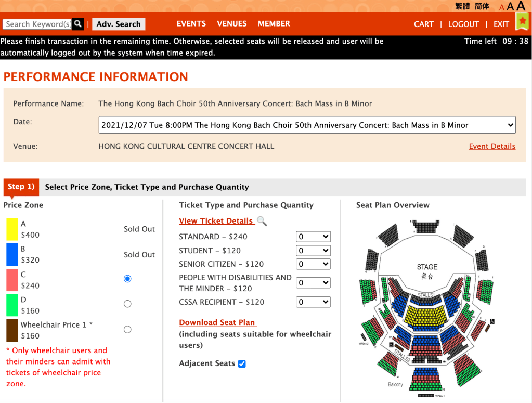Click the Adv. Search button
The width and height of the screenshot is (532, 403).
(x=119, y=24)
